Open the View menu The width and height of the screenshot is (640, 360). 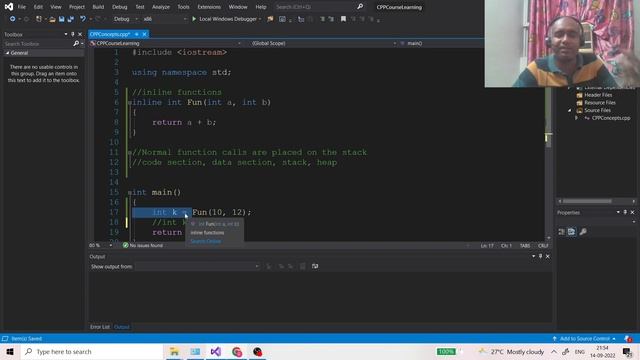click(56, 7)
